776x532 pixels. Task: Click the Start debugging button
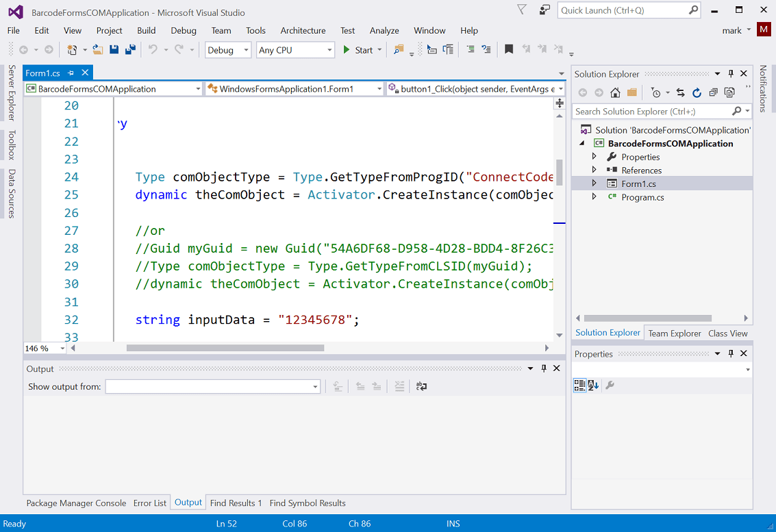click(x=358, y=50)
